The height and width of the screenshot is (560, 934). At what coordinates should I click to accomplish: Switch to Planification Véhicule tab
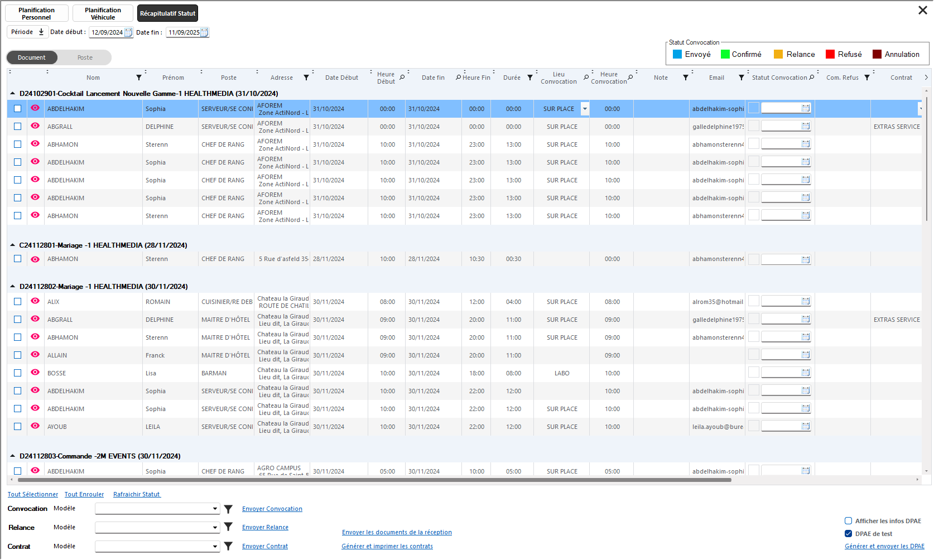(x=103, y=13)
